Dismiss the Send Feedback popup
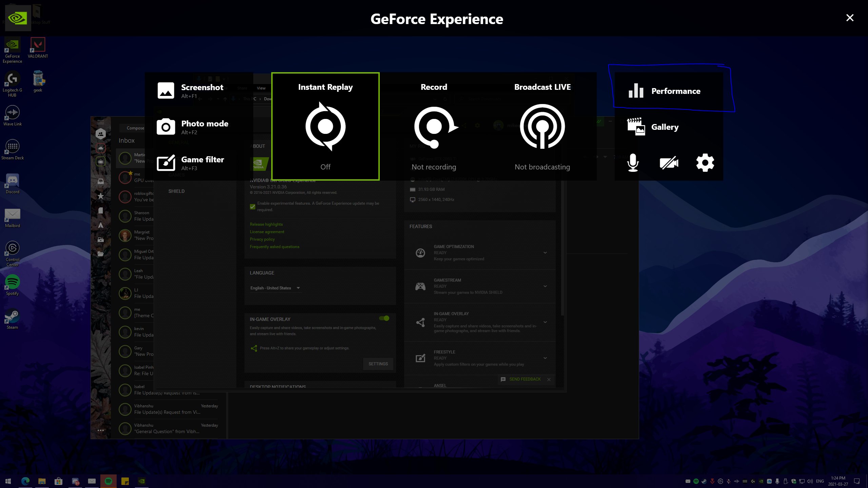The width and height of the screenshot is (868, 488). pos(549,380)
